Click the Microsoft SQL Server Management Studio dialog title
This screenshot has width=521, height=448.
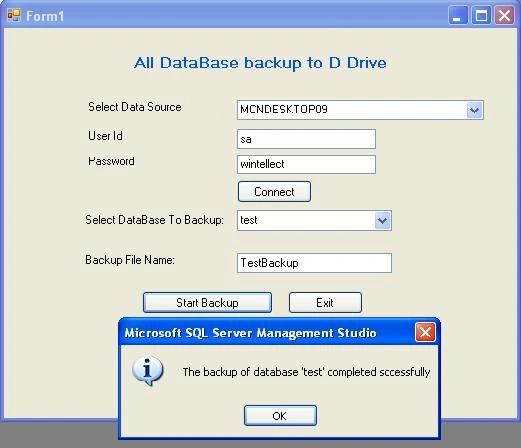tap(251, 333)
